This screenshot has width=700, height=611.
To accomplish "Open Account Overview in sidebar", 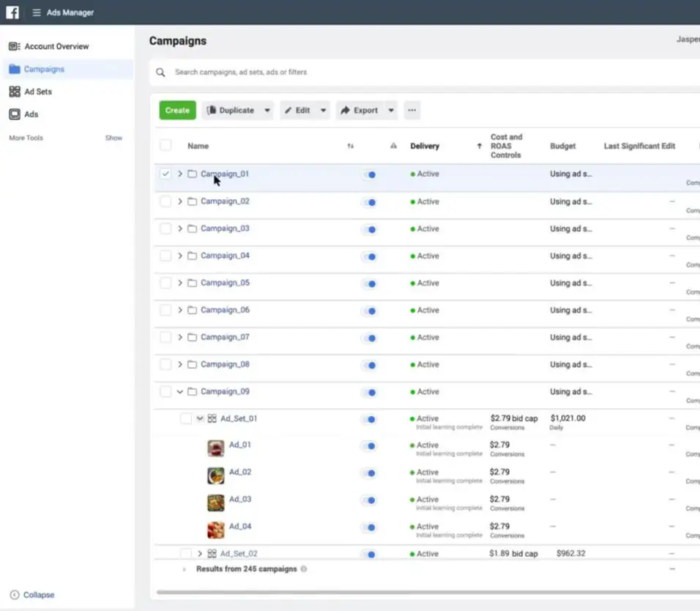I will point(56,46).
